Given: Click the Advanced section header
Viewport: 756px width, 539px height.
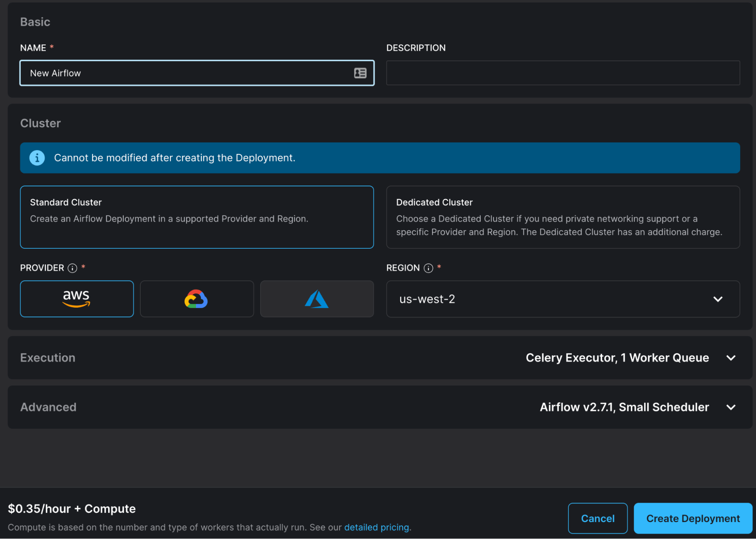Looking at the screenshot, I should click(48, 407).
